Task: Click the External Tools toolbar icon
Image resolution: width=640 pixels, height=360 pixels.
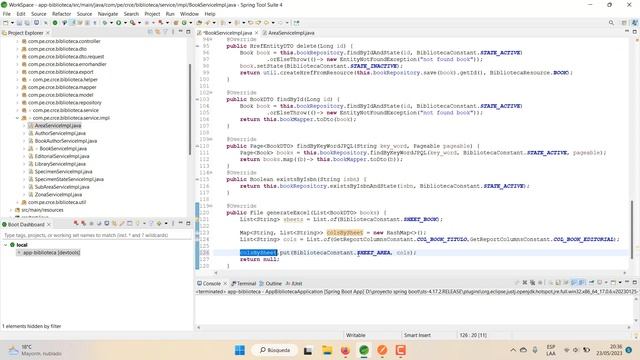Action: pos(161,23)
